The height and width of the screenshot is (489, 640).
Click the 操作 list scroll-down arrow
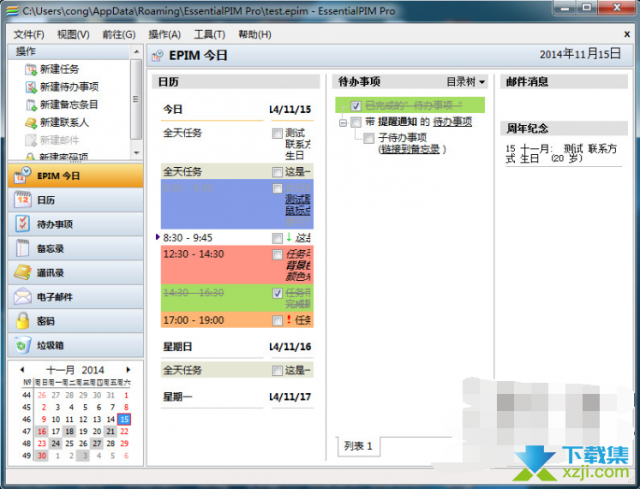(136, 153)
